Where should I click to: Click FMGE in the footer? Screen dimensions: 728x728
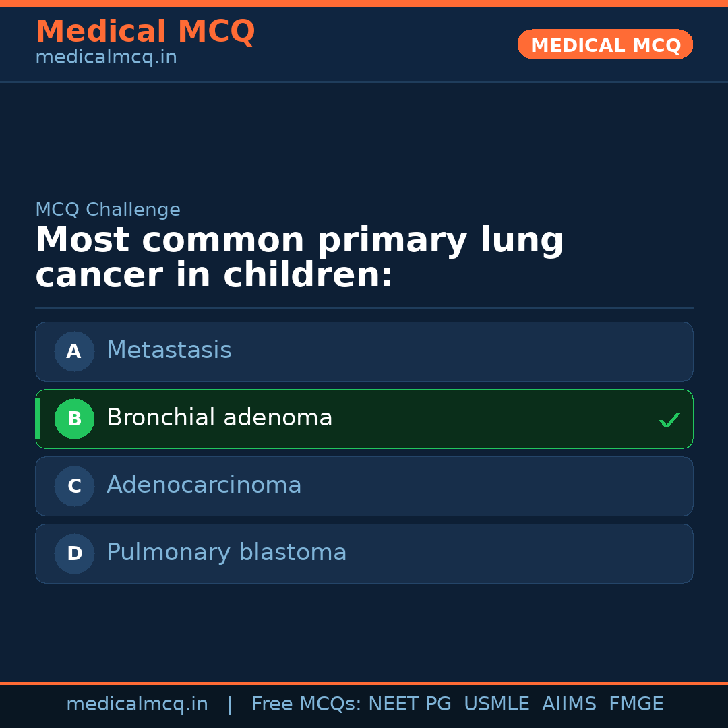pyautogui.click(x=636, y=704)
